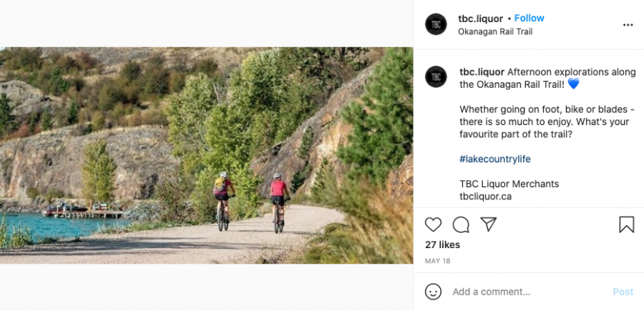Save post with the bookmark icon
The height and width of the screenshot is (311, 644).
point(626,224)
